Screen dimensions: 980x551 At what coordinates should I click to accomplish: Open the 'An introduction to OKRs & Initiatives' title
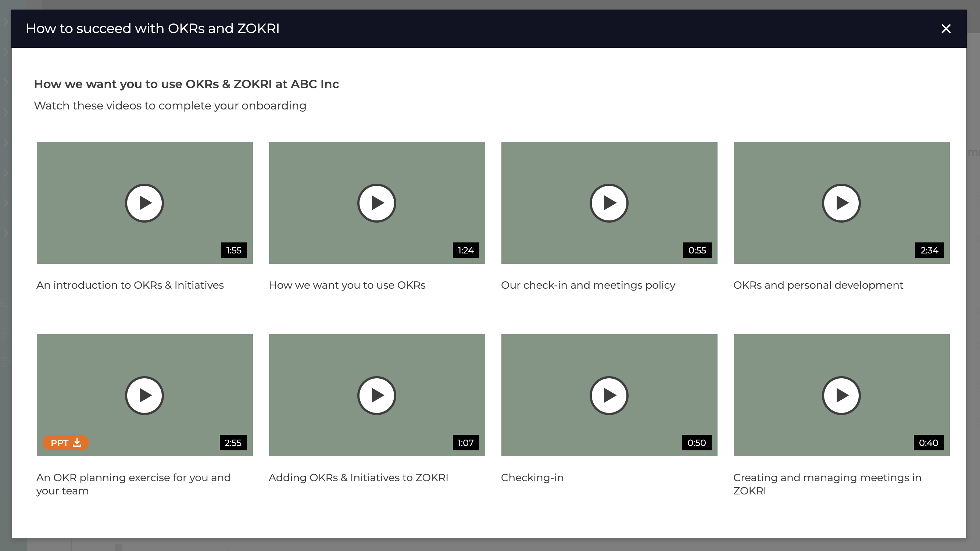coord(130,285)
